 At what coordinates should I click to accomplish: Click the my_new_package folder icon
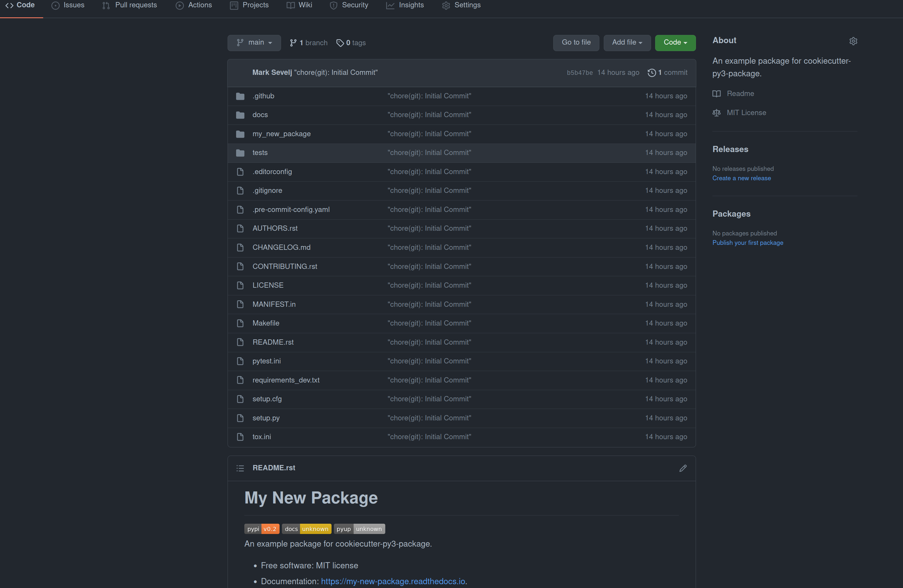point(240,134)
